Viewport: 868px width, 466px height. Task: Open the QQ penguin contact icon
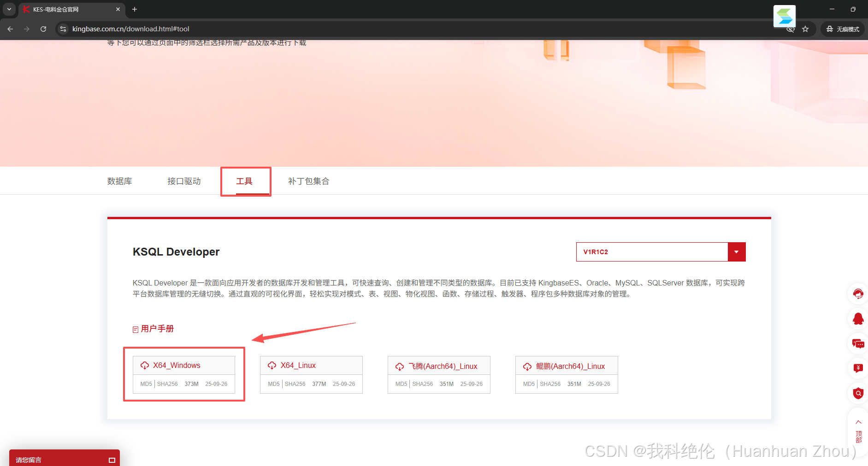[x=858, y=319]
